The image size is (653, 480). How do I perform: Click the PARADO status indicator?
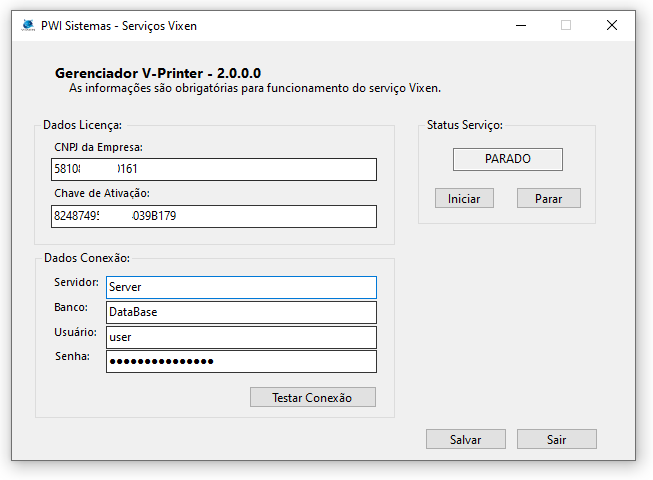pos(508,159)
